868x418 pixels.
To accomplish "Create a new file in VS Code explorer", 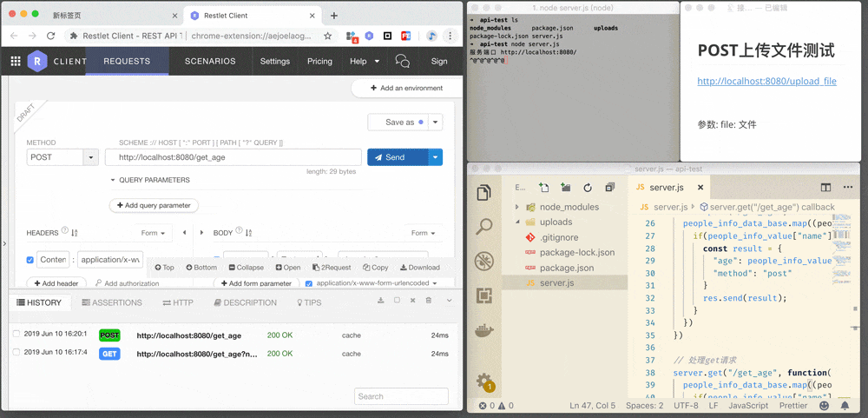I will click(x=543, y=188).
